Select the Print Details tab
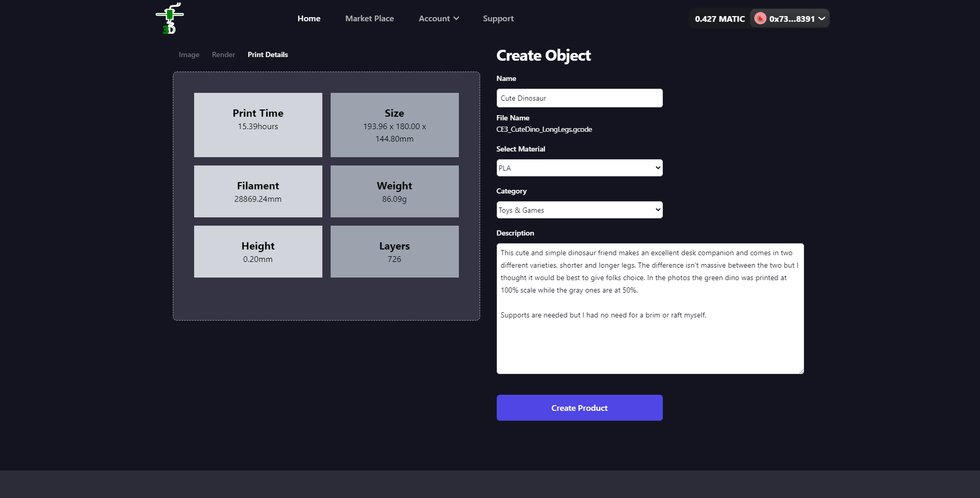Viewport: 980px width, 498px height. click(x=268, y=54)
